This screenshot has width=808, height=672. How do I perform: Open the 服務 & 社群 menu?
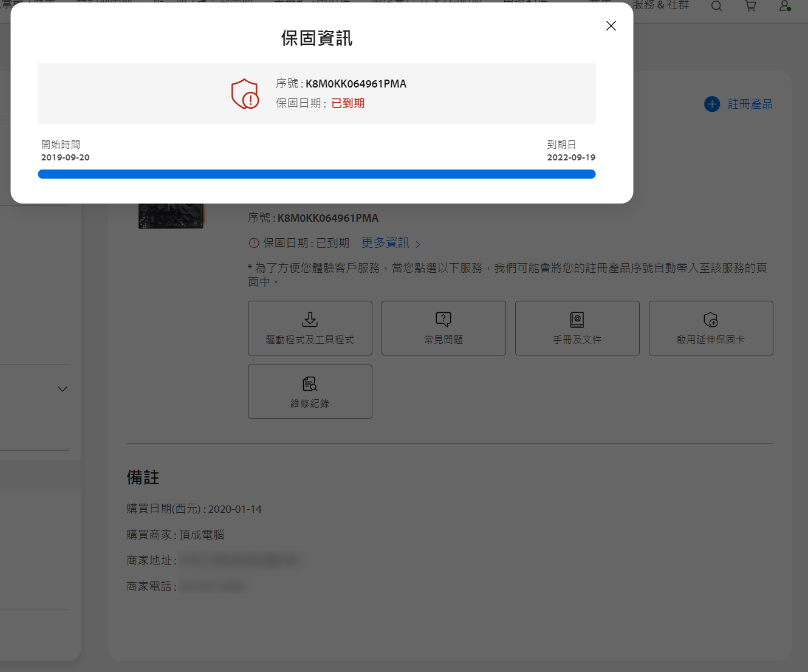click(660, 5)
